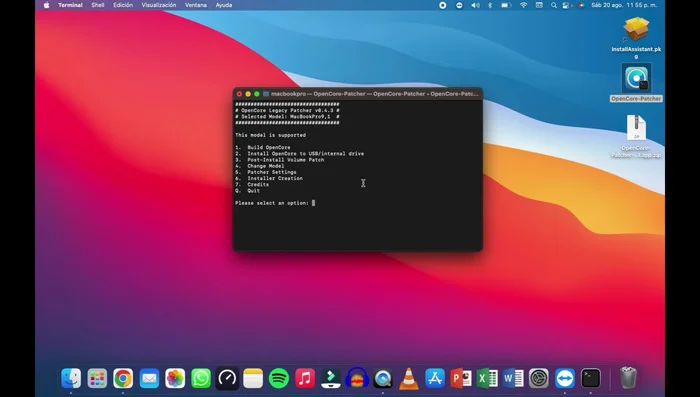
Task: Click the keyboard input source icon
Action: (x=539, y=5)
